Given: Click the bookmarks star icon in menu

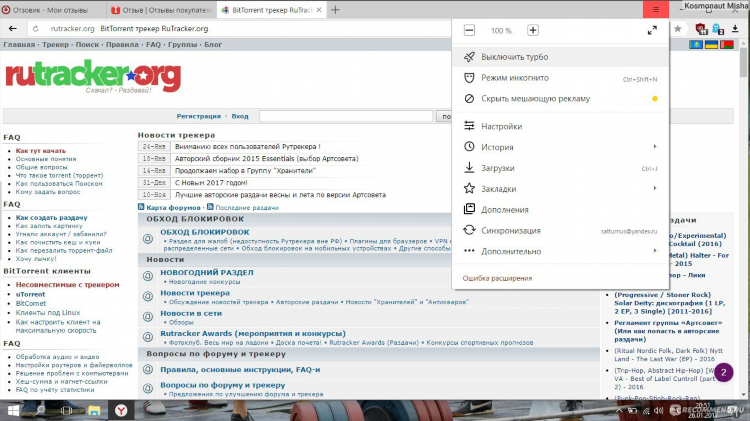Looking at the screenshot, I should 469,188.
